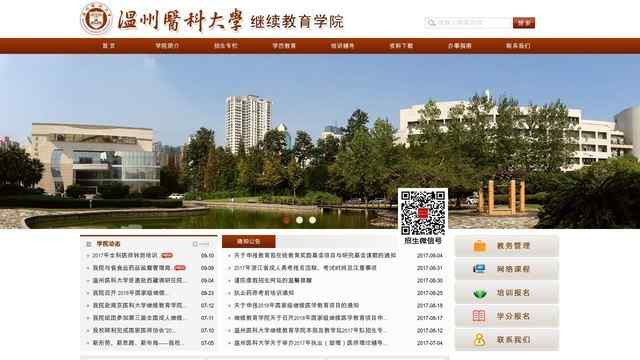Open news item 2017年全科医师转岗培训
Image resolution: width=640 pixels, height=360 pixels.
click(124, 256)
